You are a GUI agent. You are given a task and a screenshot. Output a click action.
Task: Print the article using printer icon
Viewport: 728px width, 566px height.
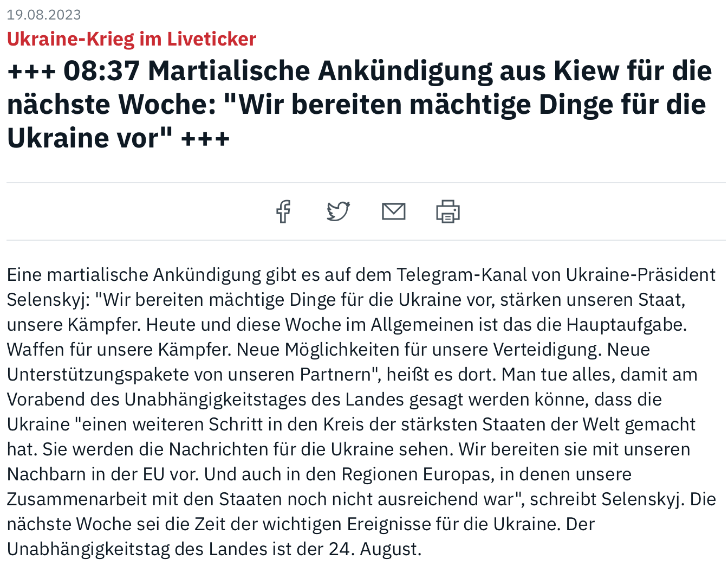[448, 211]
